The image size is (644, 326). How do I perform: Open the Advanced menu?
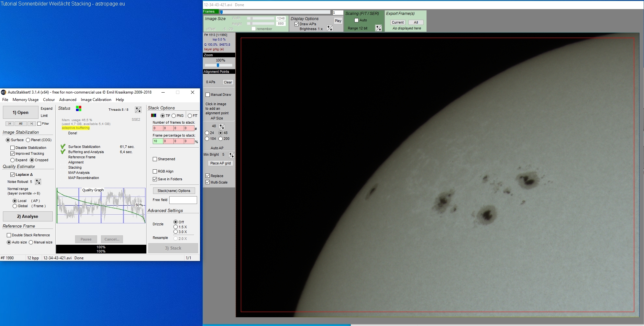68,100
